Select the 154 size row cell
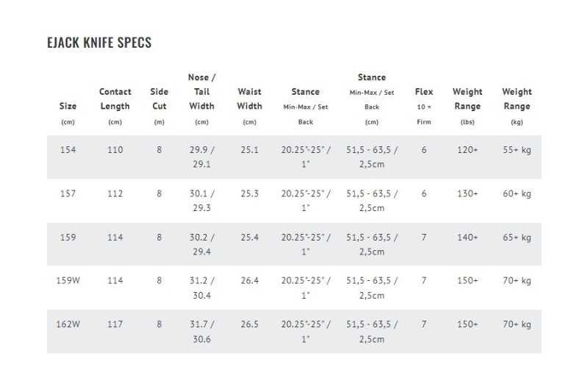This screenshot has width=588, height=392. pyautogui.click(x=68, y=150)
